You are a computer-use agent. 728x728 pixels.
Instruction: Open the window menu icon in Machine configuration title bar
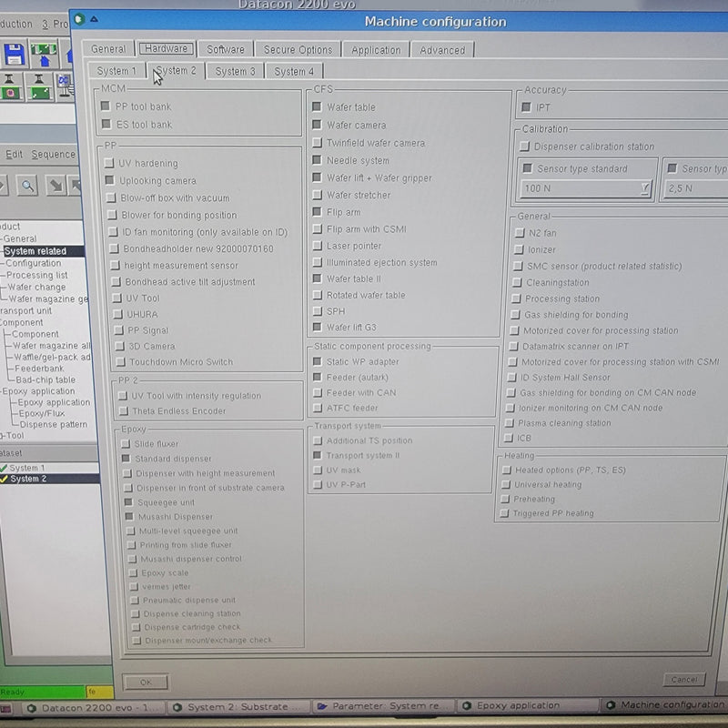pos(79,19)
